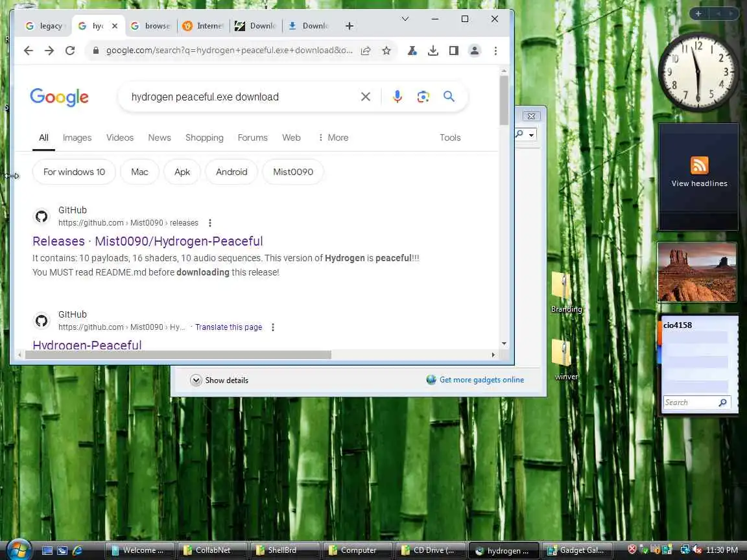Open Chrome downloads tray icon
This screenshot has width=747, height=560.
pos(433,51)
